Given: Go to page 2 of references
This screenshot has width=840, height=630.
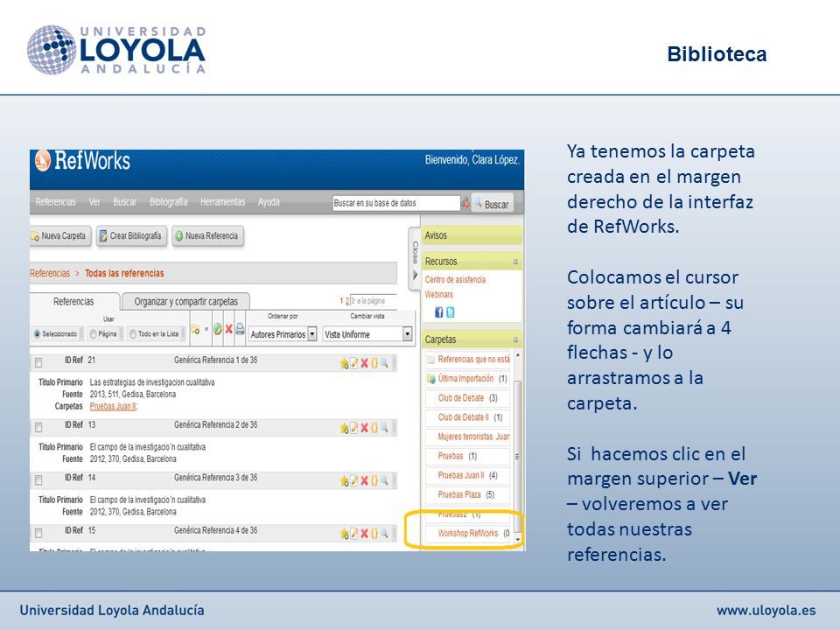Looking at the screenshot, I should click(346, 301).
